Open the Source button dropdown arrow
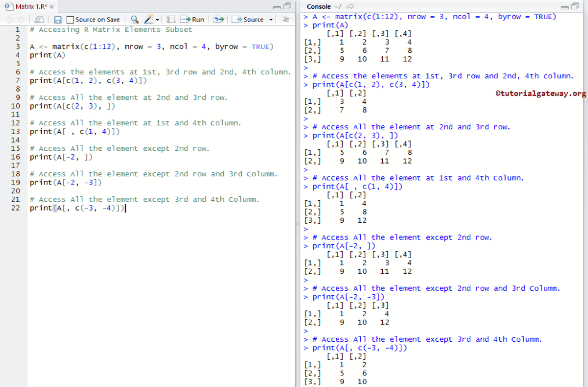The height and width of the screenshot is (387, 588). 270,19
